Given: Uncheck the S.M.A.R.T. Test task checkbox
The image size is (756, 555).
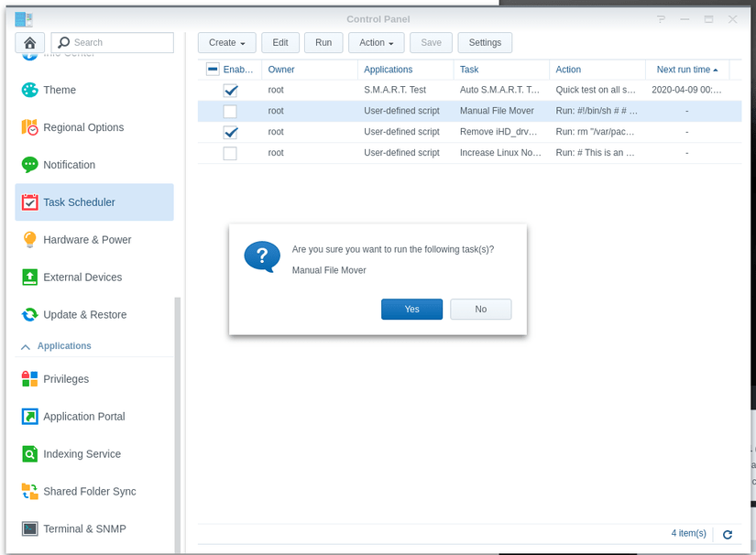Looking at the screenshot, I should pos(230,91).
